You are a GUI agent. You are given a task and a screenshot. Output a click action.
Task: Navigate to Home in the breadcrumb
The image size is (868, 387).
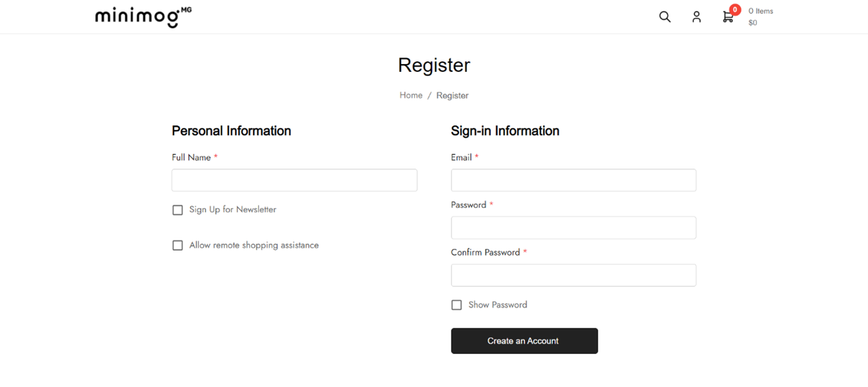(x=411, y=95)
